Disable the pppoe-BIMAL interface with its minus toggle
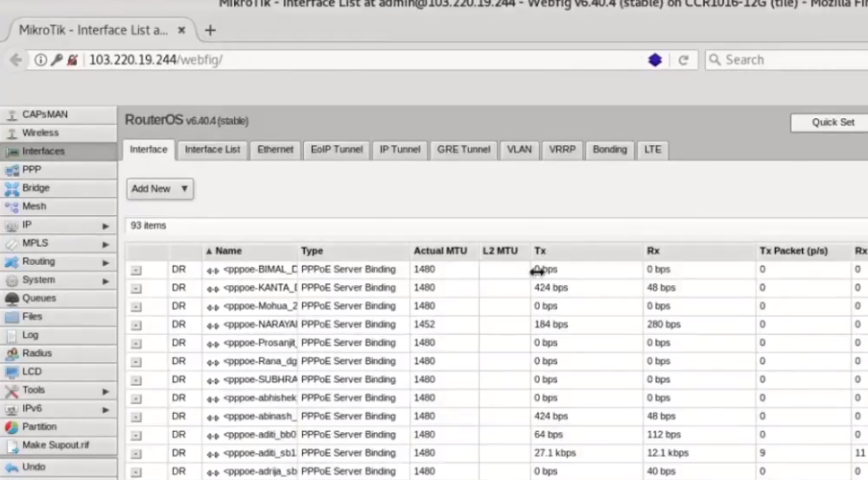Image resolution: width=868 pixels, height=480 pixels. [136, 270]
